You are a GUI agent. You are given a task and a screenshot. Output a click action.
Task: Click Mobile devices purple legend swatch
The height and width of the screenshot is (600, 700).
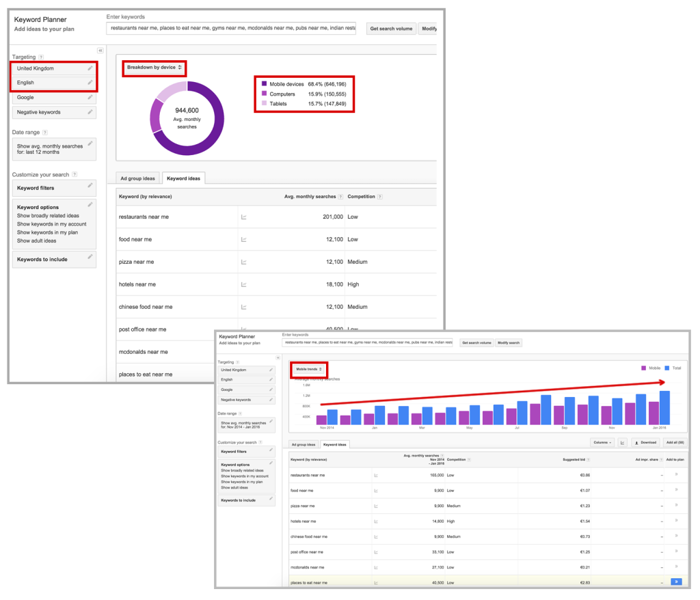[x=265, y=83]
